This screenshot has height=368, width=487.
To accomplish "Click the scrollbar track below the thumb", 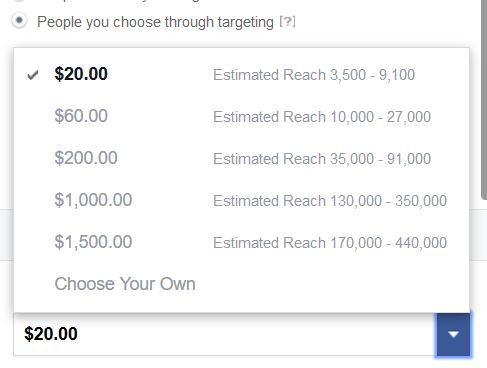I will tap(484, 283).
